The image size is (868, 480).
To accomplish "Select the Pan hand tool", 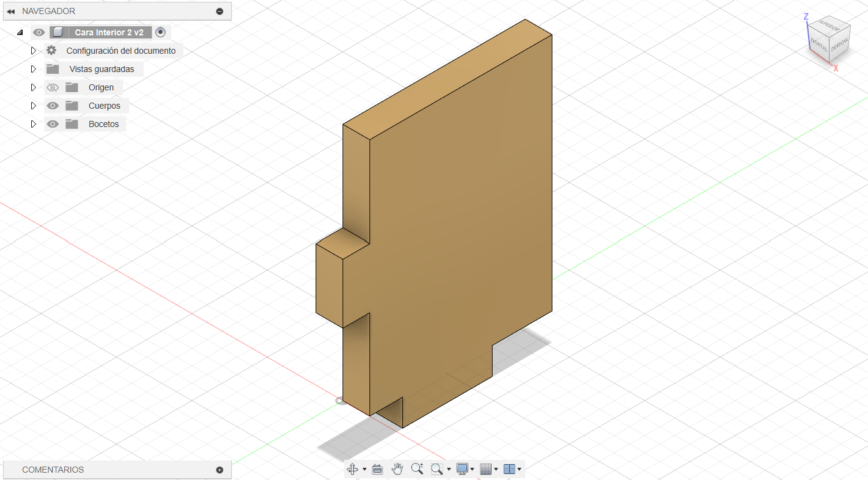I will [x=397, y=469].
